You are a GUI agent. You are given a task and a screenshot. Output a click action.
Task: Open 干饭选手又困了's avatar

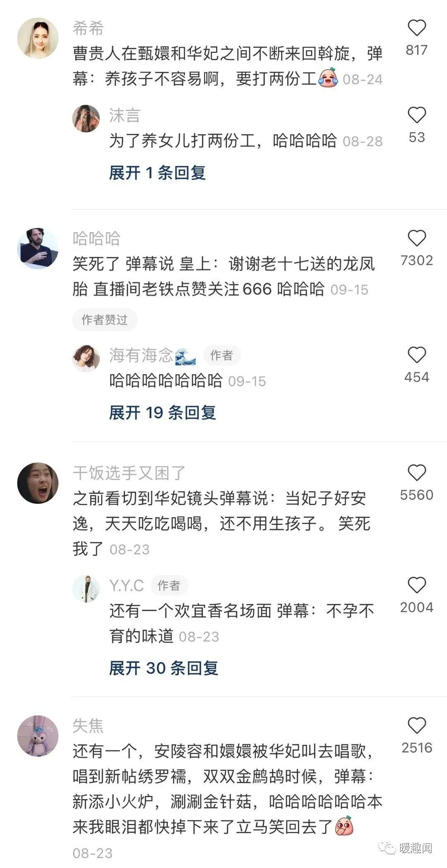(38, 483)
